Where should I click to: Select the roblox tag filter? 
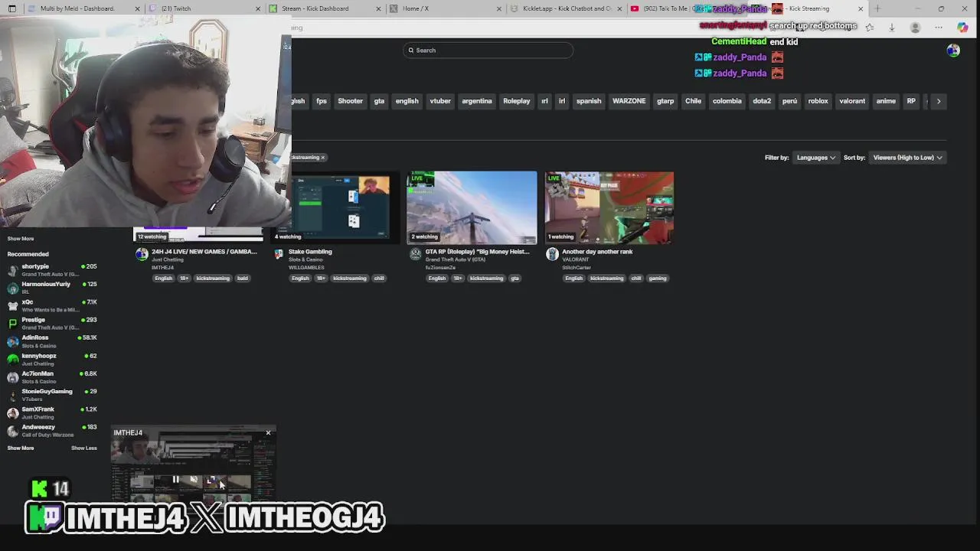818,101
